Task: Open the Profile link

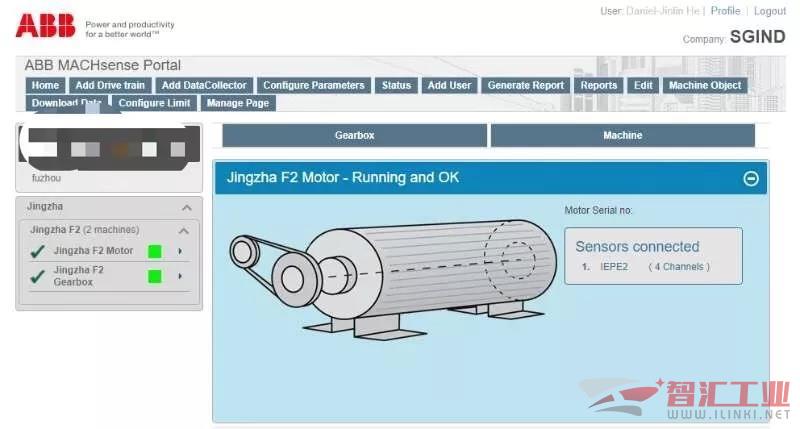Action: tap(725, 11)
